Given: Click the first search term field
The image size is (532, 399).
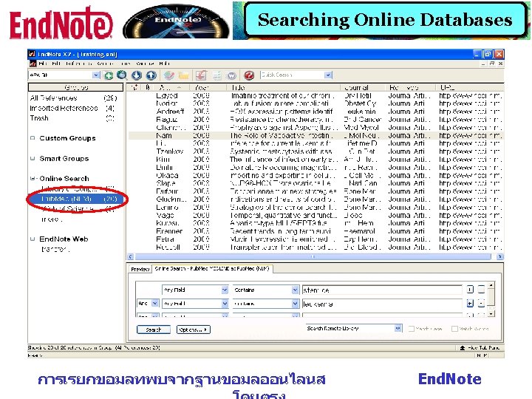Looking at the screenshot, I should pos(382,290).
